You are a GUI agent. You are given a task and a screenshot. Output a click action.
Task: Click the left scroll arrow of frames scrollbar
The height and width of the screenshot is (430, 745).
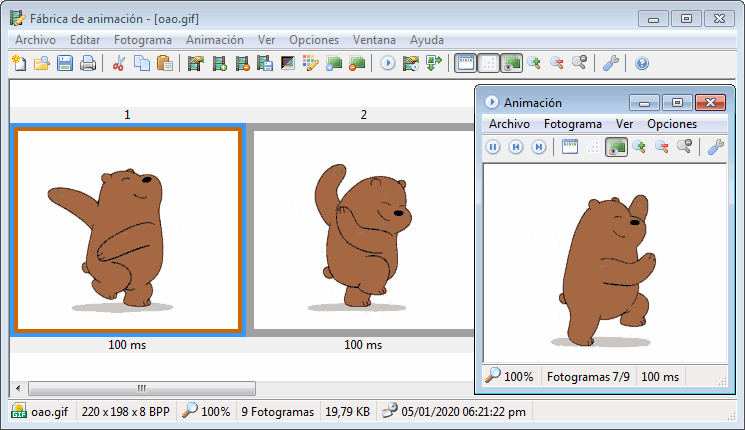tap(18, 389)
